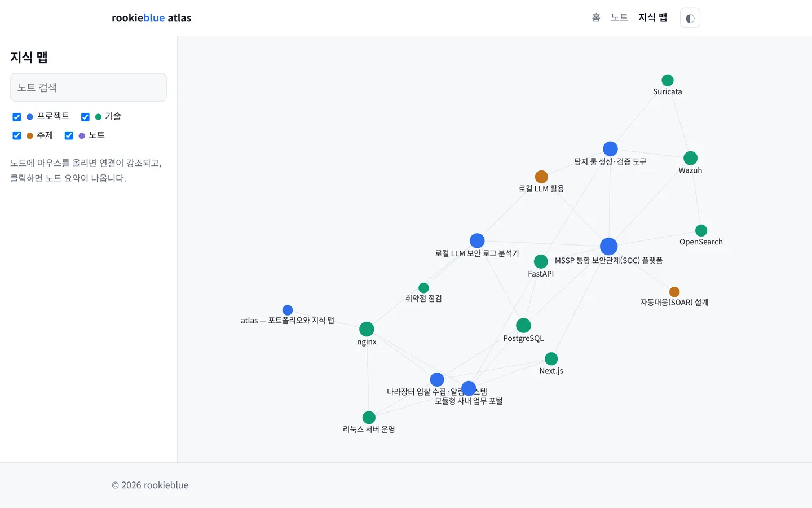This screenshot has width=812, height=508.
Task: Click the Wazuh node circle
Action: point(690,158)
